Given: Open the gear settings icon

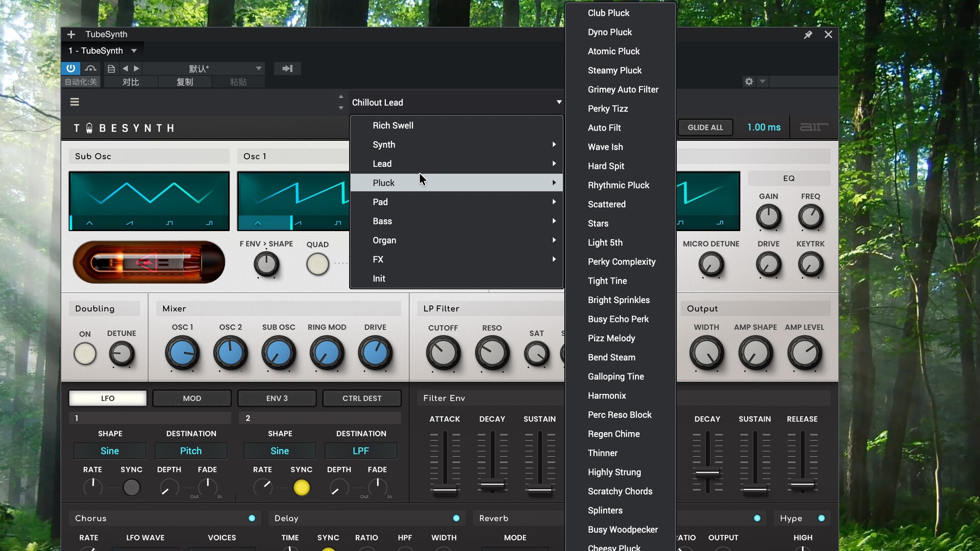Looking at the screenshot, I should click(x=749, y=82).
